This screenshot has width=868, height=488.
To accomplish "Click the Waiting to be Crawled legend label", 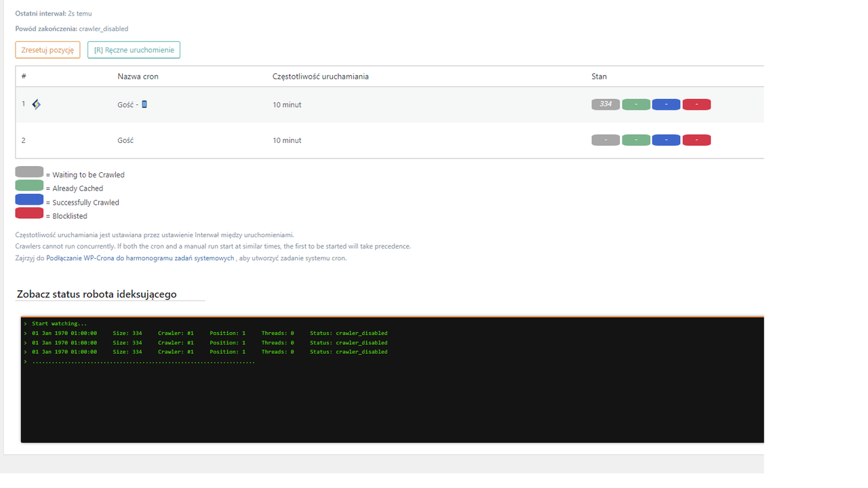I will coord(88,175).
